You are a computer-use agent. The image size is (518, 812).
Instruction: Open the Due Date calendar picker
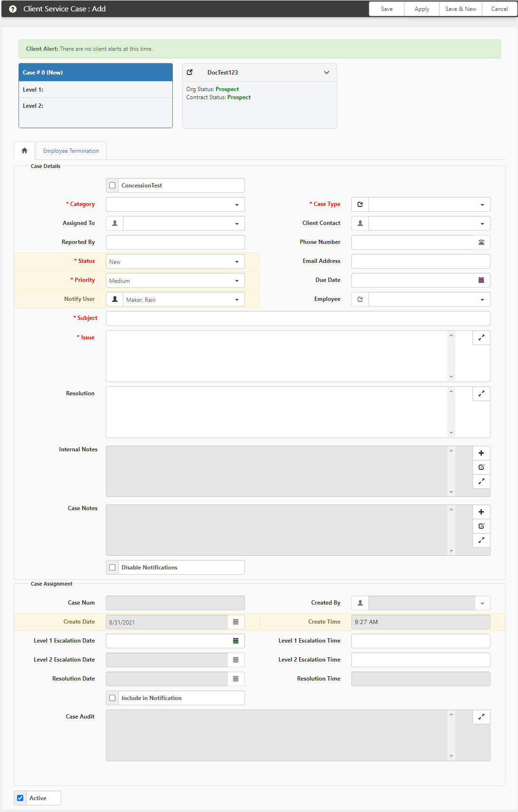[481, 280]
